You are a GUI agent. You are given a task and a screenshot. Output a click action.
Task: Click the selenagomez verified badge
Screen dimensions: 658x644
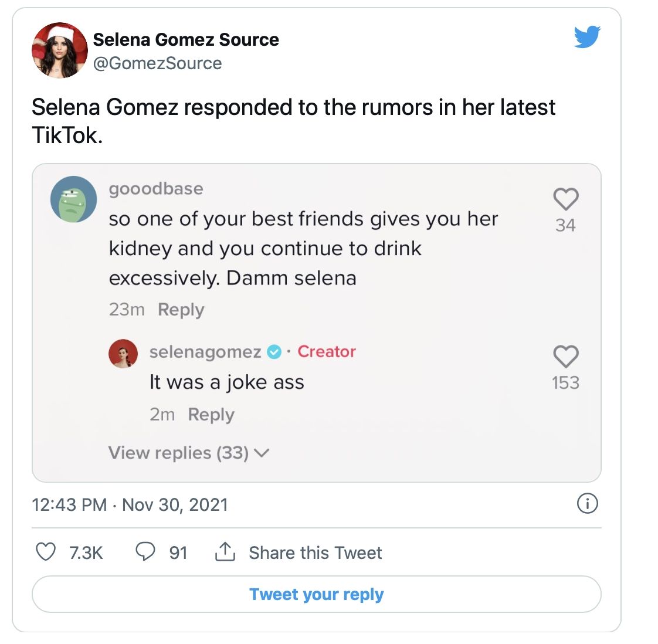[x=274, y=352]
